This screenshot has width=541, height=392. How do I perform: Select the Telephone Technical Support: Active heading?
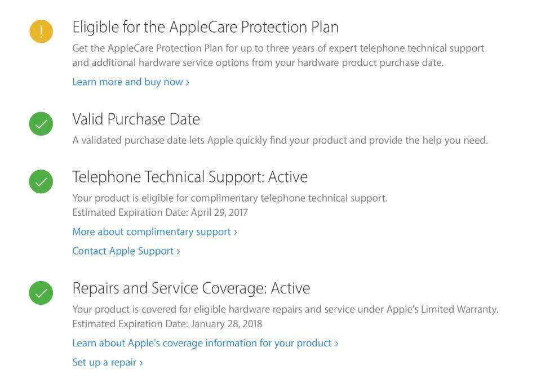click(190, 177)
